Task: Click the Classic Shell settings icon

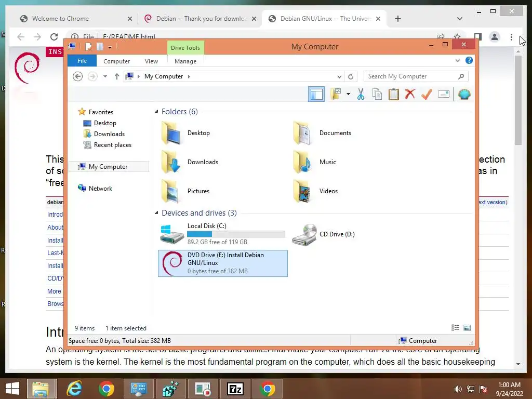Action: click(464, 95)
